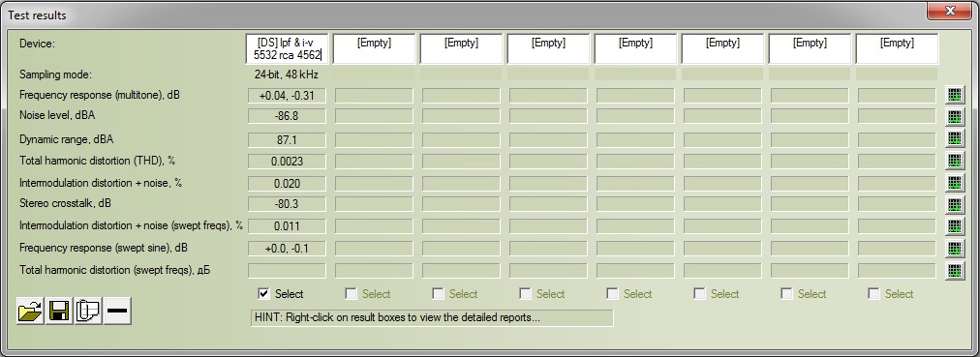Click third [Empty] device slot

coord(461,48)
